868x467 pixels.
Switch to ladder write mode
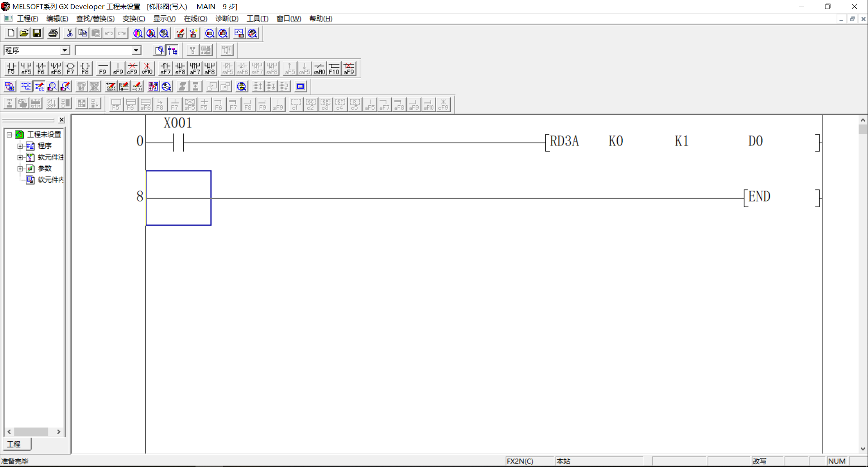point(39,86)
